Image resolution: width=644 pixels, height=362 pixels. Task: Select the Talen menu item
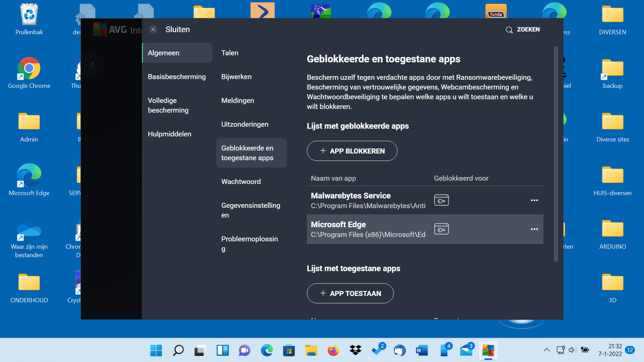230,53
